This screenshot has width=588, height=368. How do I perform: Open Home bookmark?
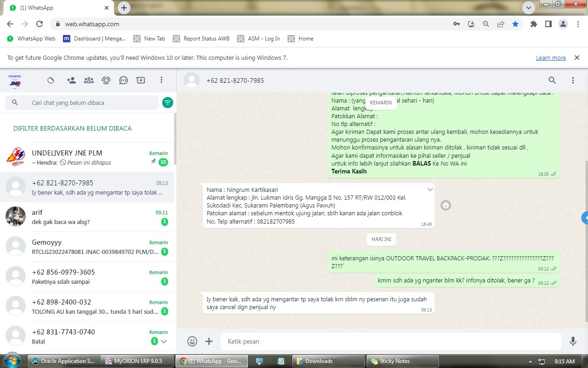[x=300, y=39]
